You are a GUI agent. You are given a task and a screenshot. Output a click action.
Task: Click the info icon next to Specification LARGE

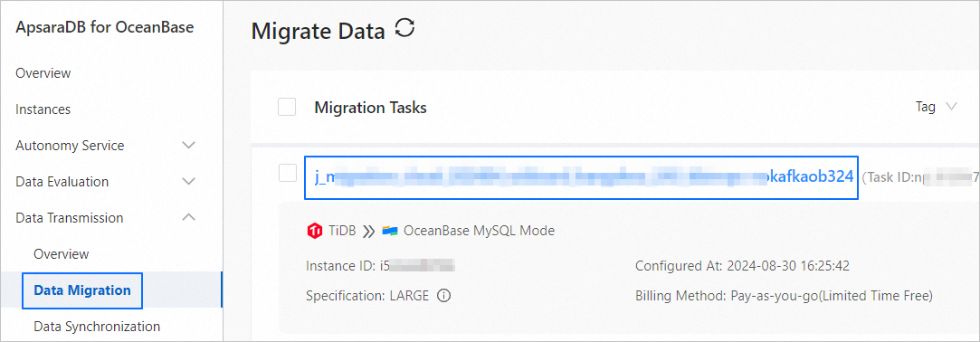coord(443,296)
